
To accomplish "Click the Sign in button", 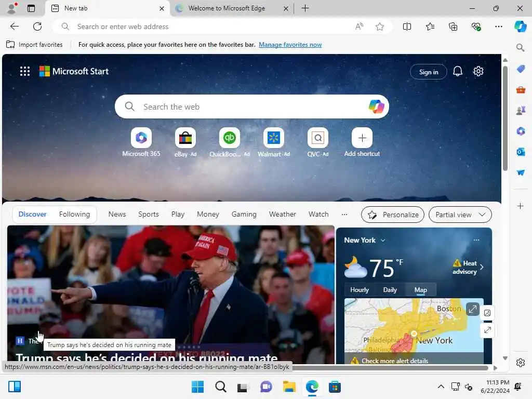I will click(429, 72).
